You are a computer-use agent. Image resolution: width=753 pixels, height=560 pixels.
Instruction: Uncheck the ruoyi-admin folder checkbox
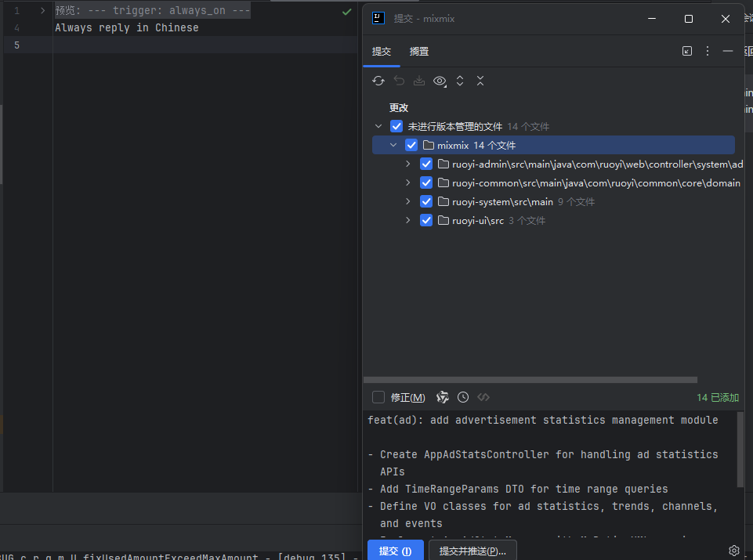pos(426,164)
